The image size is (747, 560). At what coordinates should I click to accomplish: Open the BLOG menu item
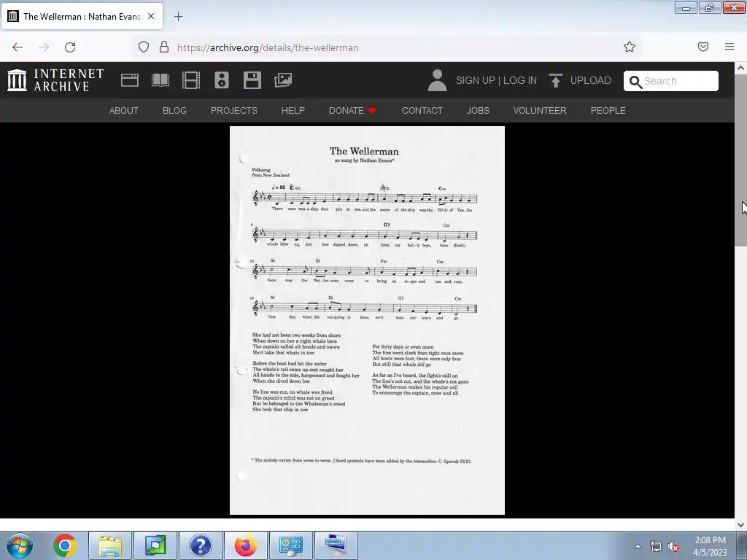174,111
